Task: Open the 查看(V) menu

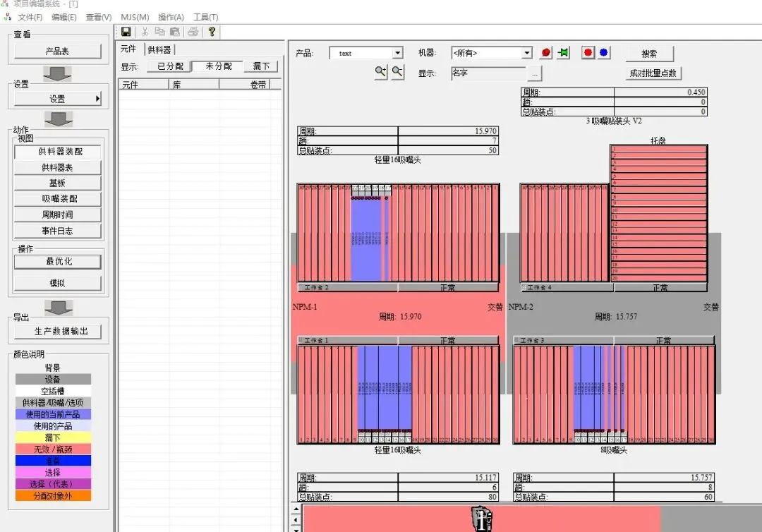Action: coord(99,18)
